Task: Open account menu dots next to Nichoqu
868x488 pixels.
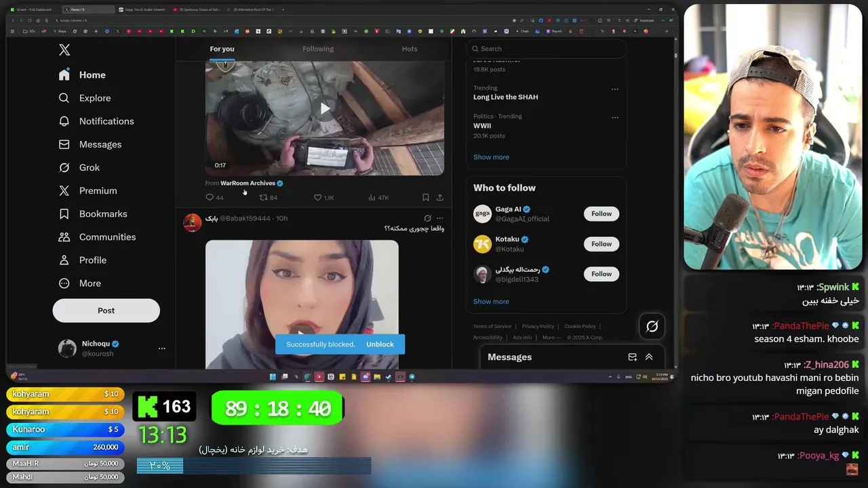Action: click(x=162, y=348)
